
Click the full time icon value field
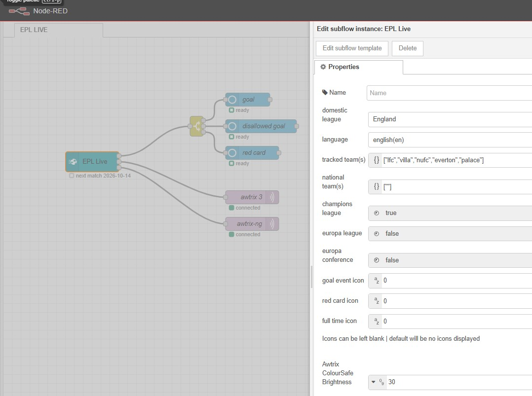tap(456, 321)
